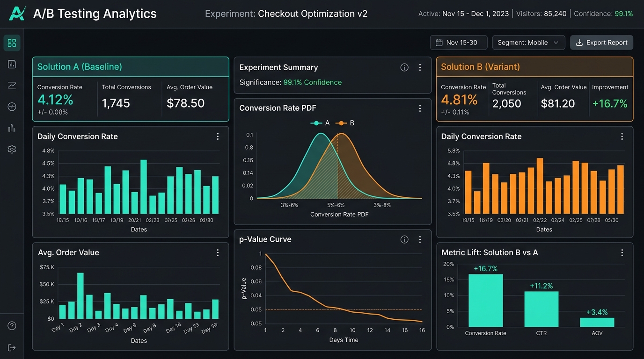Click the 4.81% conversion rate value
Image resolution: width=644 pixels, height=359 pixels.
[459, 100]
